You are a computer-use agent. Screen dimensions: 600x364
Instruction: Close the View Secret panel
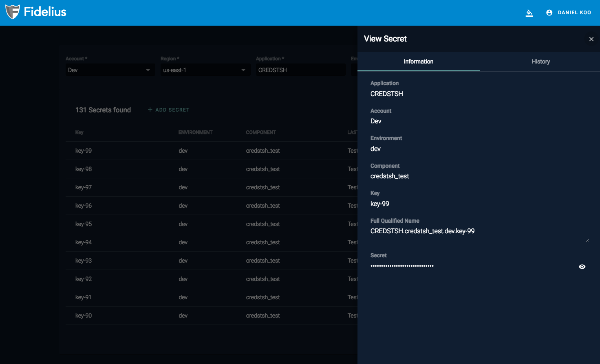click(591, 39)
